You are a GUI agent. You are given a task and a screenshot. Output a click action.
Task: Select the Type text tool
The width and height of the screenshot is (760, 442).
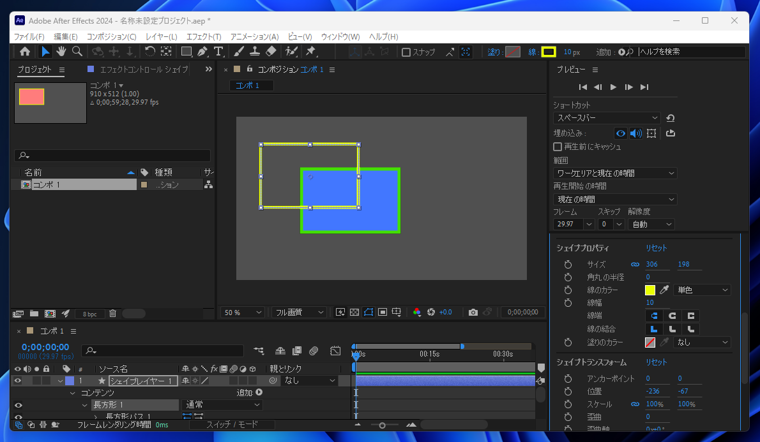coord(218,52)
